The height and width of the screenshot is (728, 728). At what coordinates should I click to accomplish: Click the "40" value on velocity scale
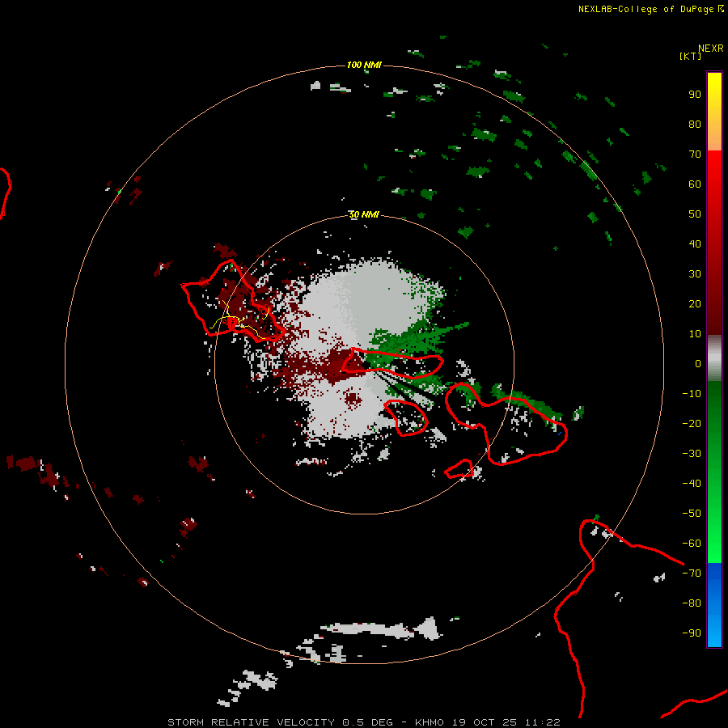(x=695, y=243)
